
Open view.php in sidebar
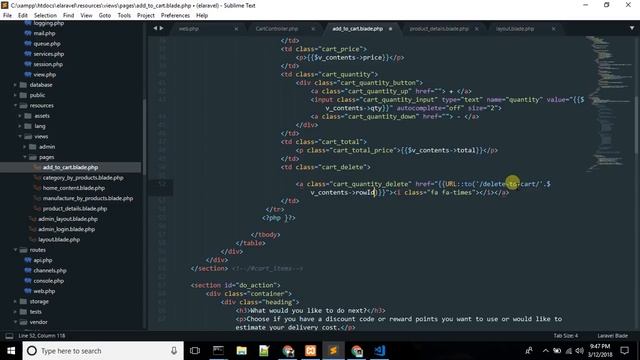click(44, 75)
